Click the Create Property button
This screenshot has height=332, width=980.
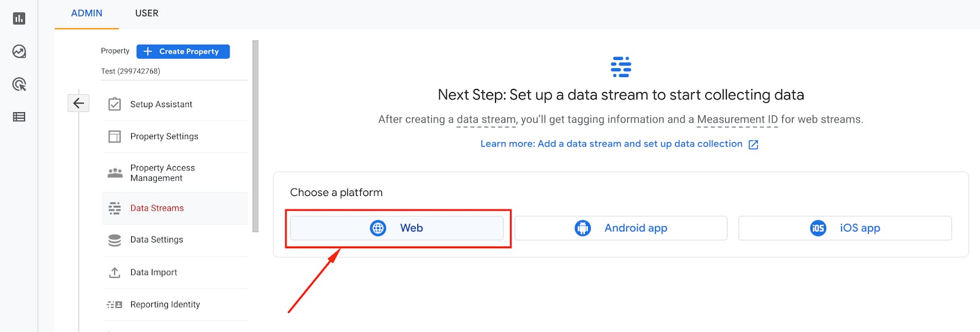click(x=183, y=51)
